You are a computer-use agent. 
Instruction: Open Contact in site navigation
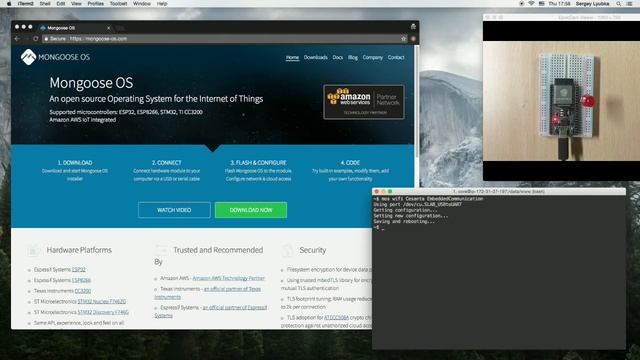coord(396,58)
